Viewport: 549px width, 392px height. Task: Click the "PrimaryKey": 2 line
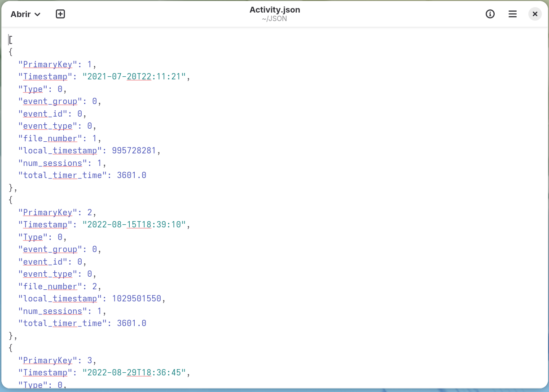pos(57,213)
